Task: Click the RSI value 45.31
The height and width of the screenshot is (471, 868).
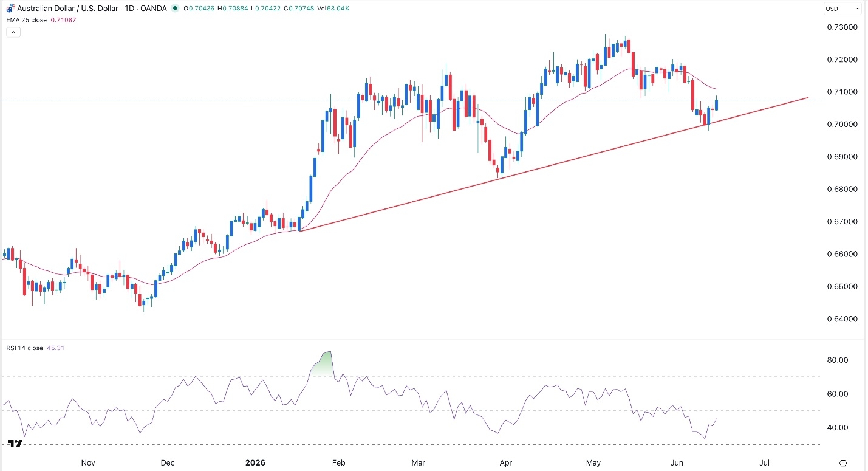Action: pyautogui.click(x=56, y=348)
